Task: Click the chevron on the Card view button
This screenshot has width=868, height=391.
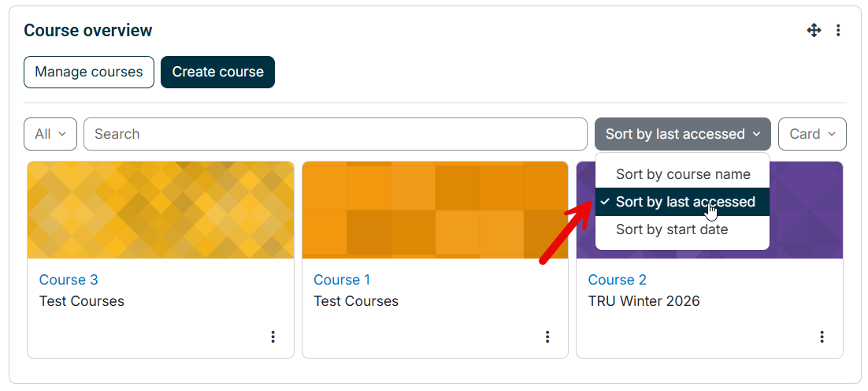Action: 832,134
